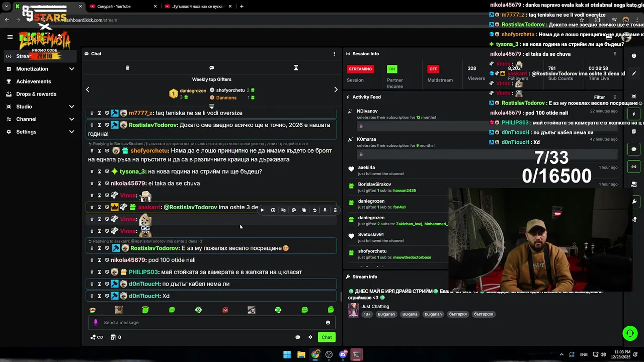Timeout PHILIPS03 using the hourglass icon
The width and height of the screenshot is (644, 362).
coord(99,272)
